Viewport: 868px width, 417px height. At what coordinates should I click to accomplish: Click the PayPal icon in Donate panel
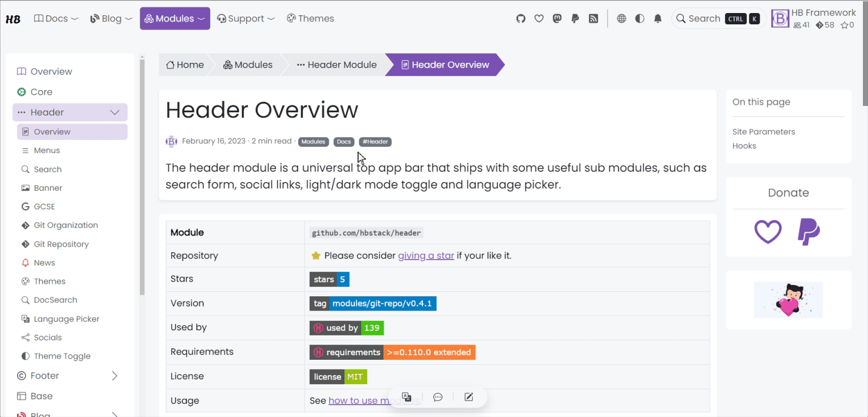(808, 232)
